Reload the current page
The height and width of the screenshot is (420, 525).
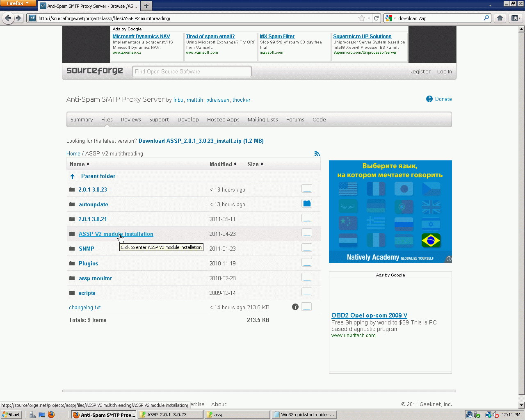click(x=376, y=18)
